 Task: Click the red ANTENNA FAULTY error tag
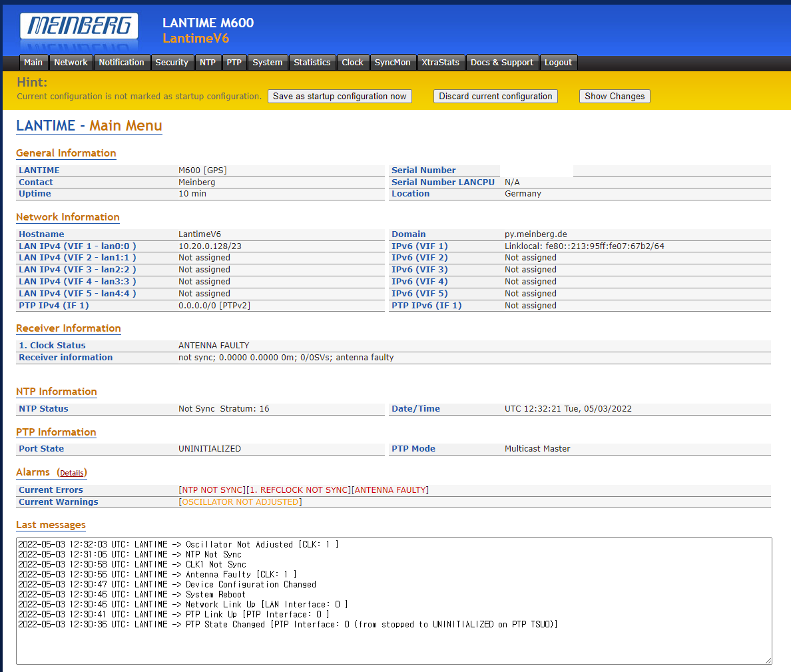(x=390, y=490)
